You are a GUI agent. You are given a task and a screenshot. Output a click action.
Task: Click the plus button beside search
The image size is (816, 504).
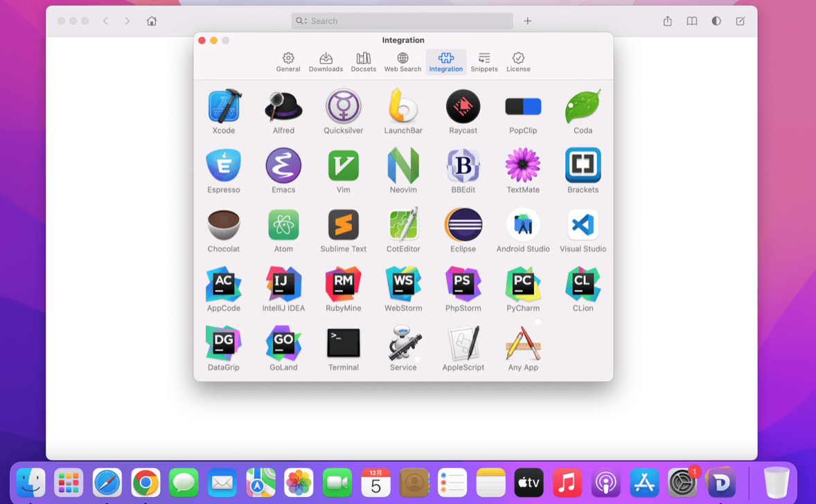coord(527,21)
